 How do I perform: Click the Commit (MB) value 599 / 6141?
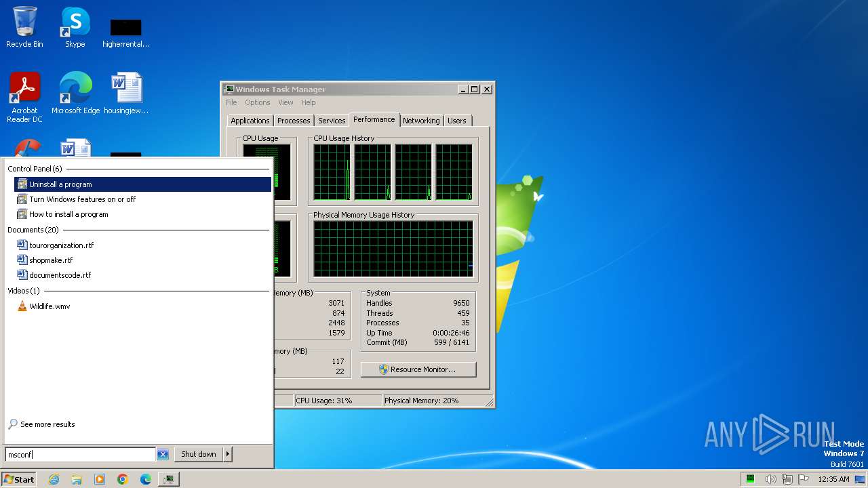pos(452,342)
